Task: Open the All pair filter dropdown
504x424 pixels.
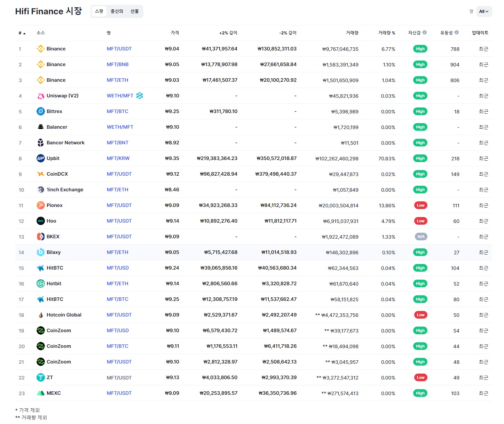Action: point(484,11)
